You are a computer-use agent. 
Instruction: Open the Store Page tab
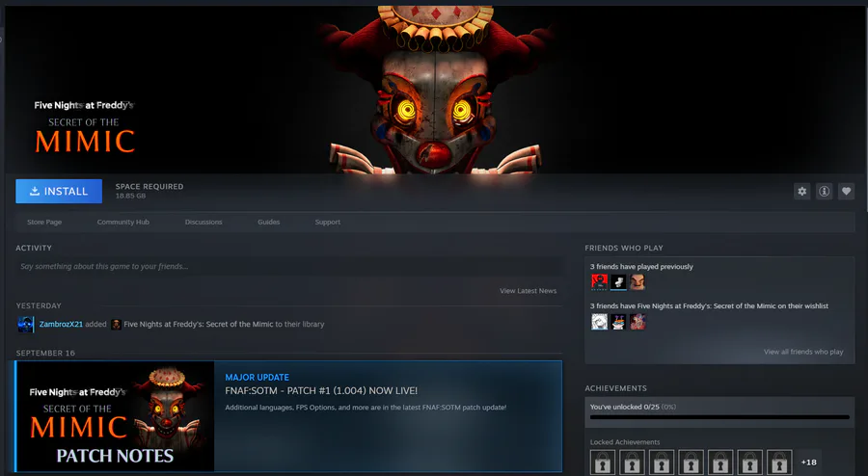tap(44, 223)
